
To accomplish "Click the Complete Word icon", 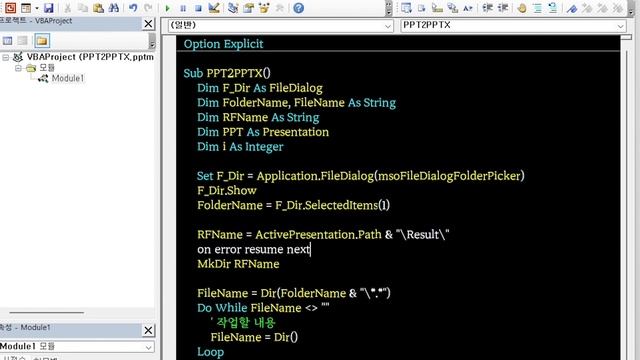I will point(468,8).
